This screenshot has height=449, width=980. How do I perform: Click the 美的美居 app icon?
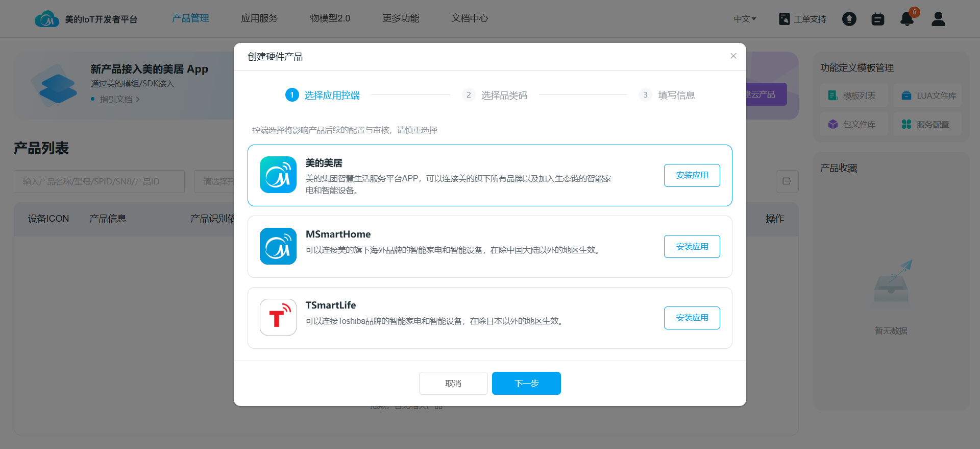(x=278, y=175)
